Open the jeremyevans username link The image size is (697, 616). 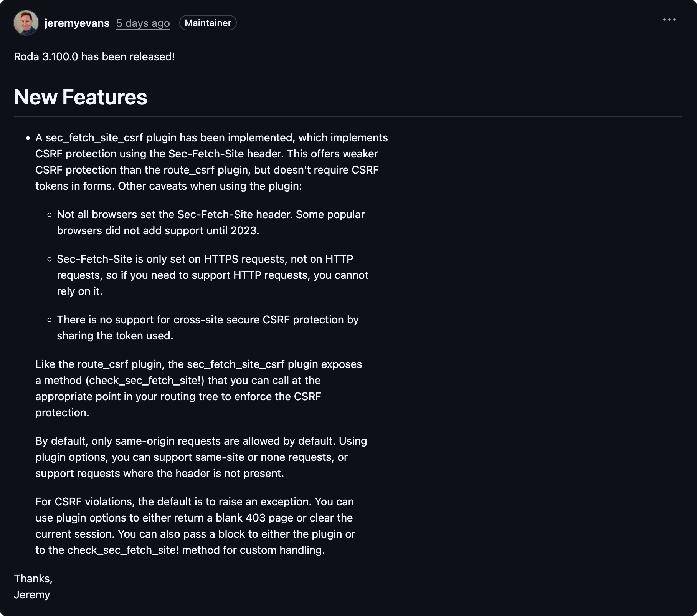(x=77, y=23)
